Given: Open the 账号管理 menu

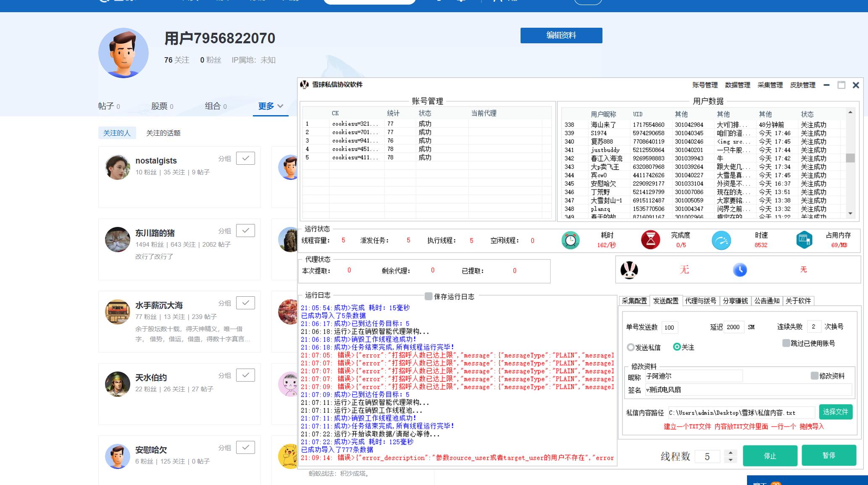Looking at the screenshot, I should tap(705, 85).
